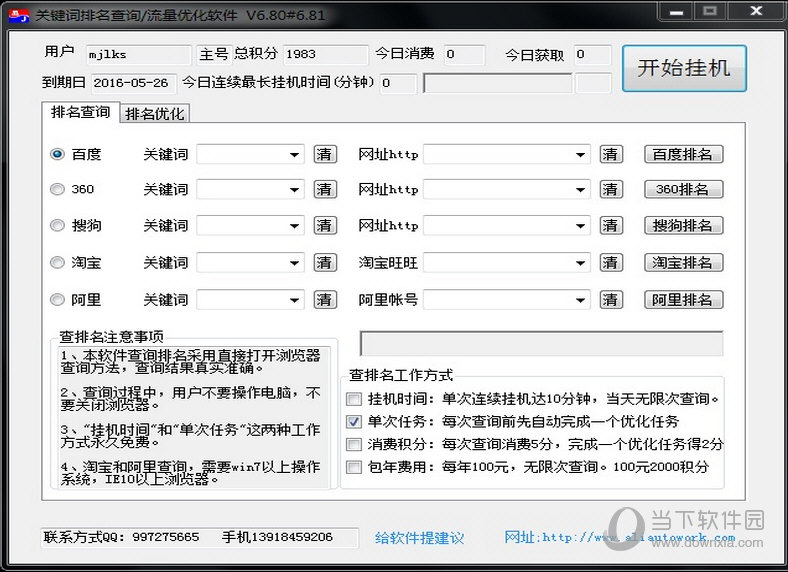
Task: Switch to the 排名查询 tab
Action: (80, 112)
